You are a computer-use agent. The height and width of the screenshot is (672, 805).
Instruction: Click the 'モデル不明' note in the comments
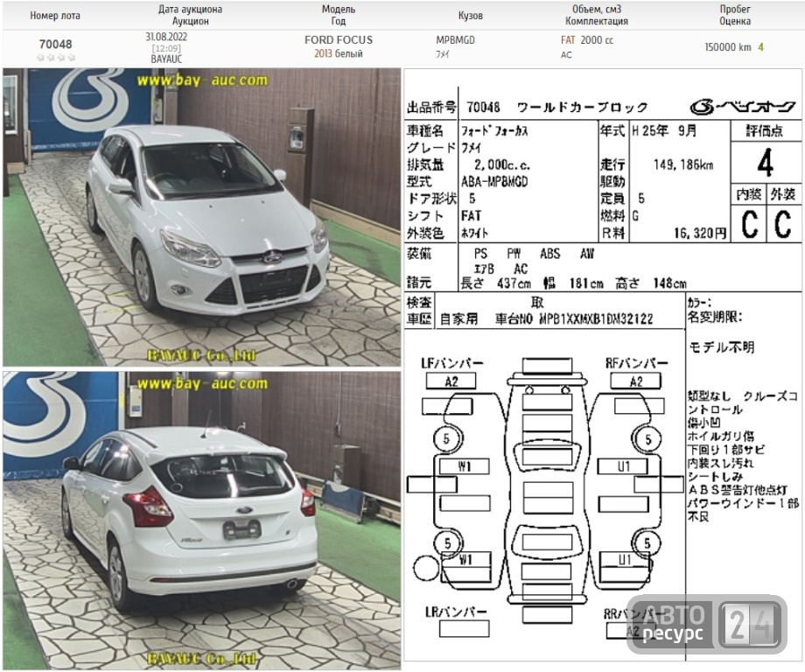(721, 347)
